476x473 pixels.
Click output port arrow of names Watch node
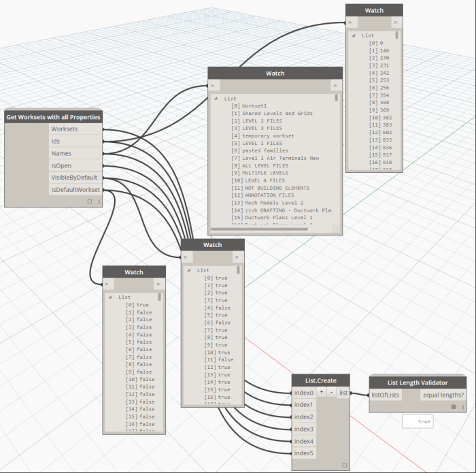[335, 86]
